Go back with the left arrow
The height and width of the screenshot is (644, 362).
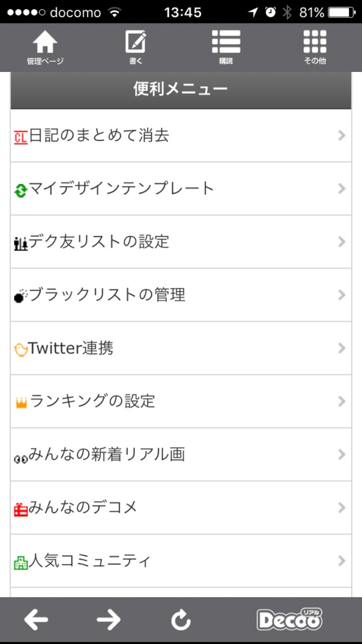(x=36, y=620)
